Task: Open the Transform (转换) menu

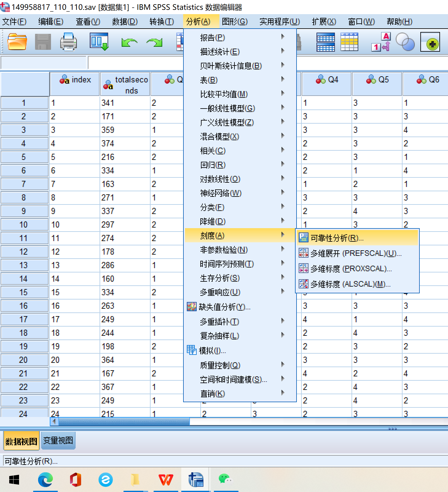Action: 162,22
